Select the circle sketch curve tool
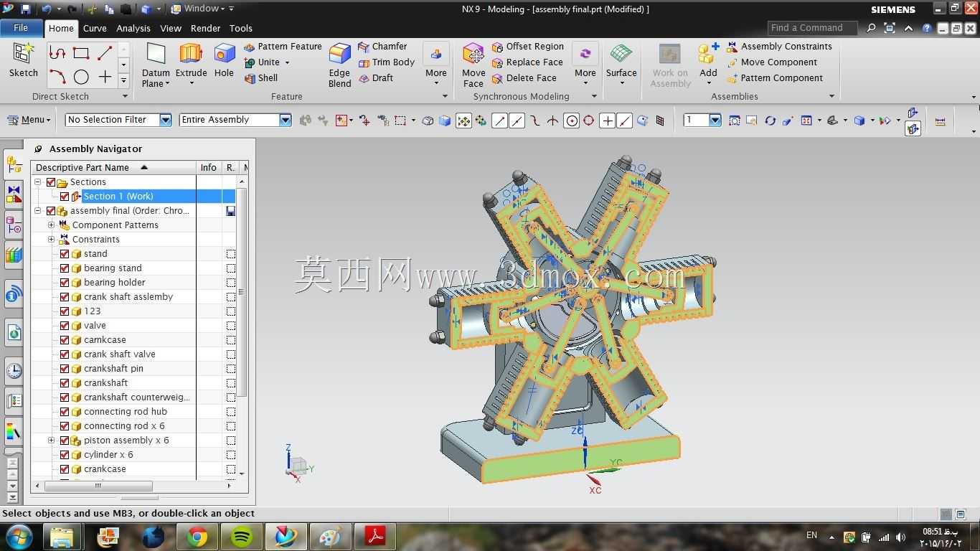Viewport: 980px width, 551px height. pyautogui.click(x=81, y=77)
